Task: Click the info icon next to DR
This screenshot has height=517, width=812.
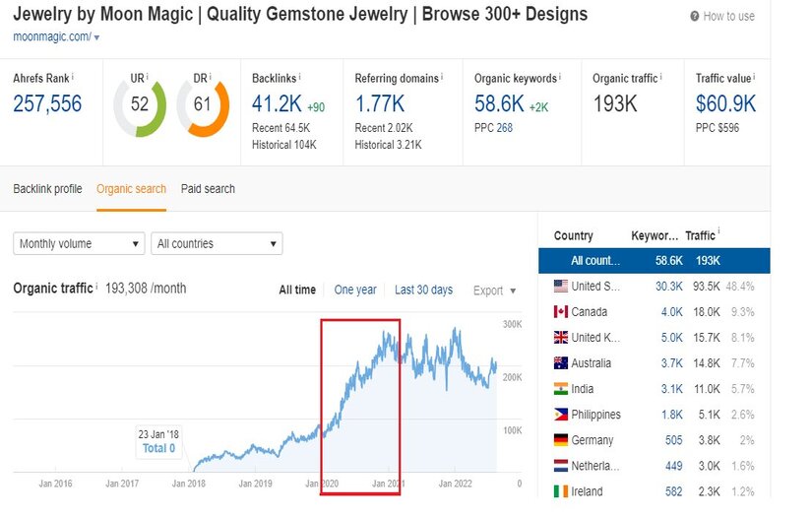Action: pos(211,77)
